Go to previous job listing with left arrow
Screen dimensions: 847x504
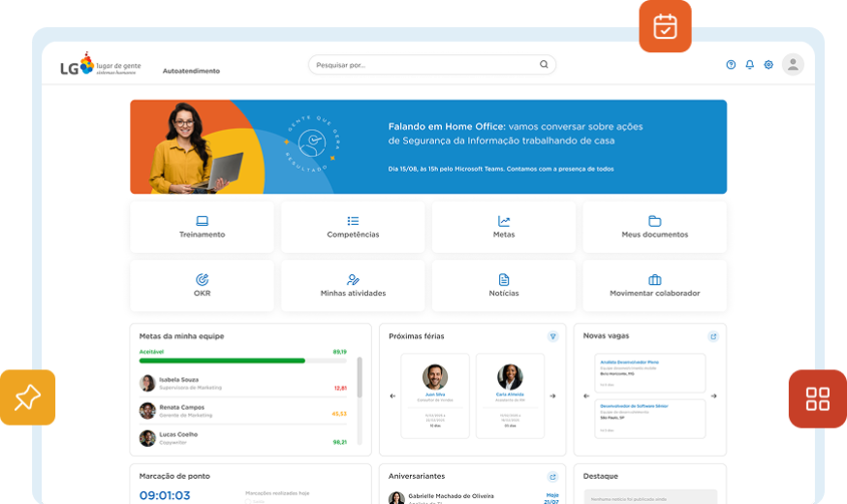585,395
